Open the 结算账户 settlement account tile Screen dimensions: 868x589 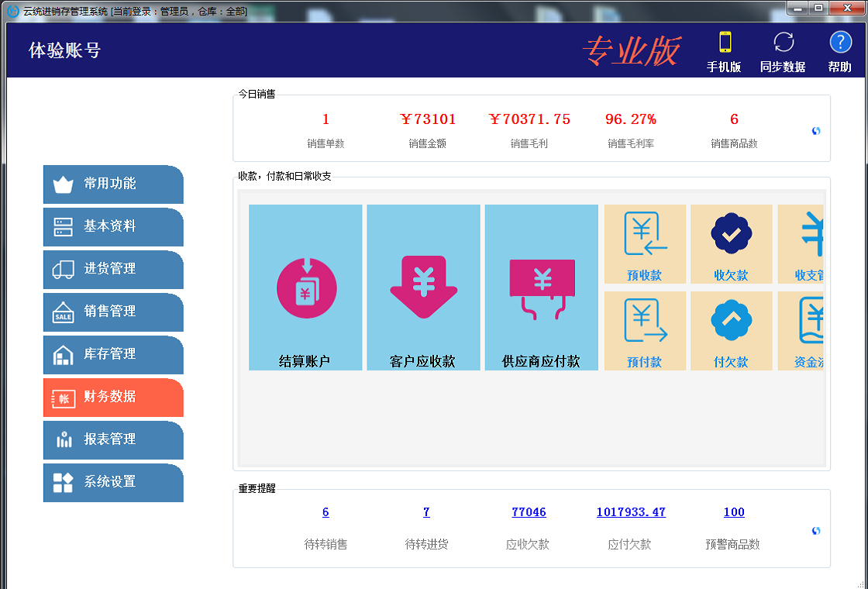305,288
